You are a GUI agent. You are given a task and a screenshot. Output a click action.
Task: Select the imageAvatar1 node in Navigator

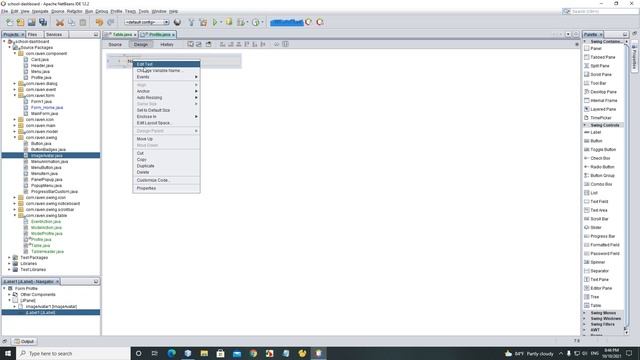[51, 307]
